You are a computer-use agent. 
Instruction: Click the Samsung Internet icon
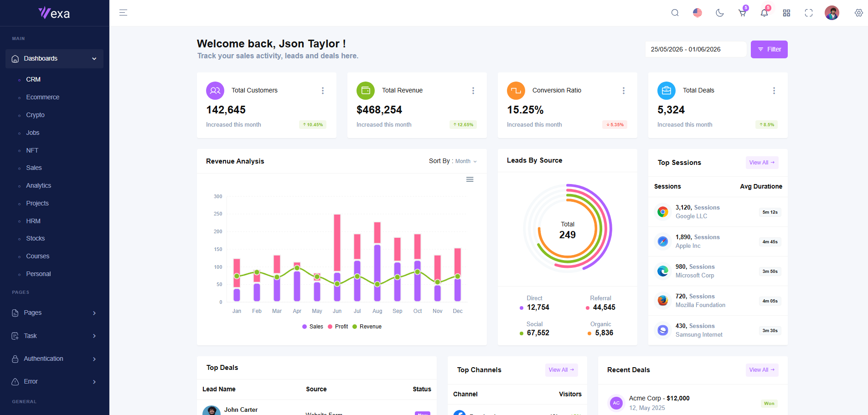663,330
